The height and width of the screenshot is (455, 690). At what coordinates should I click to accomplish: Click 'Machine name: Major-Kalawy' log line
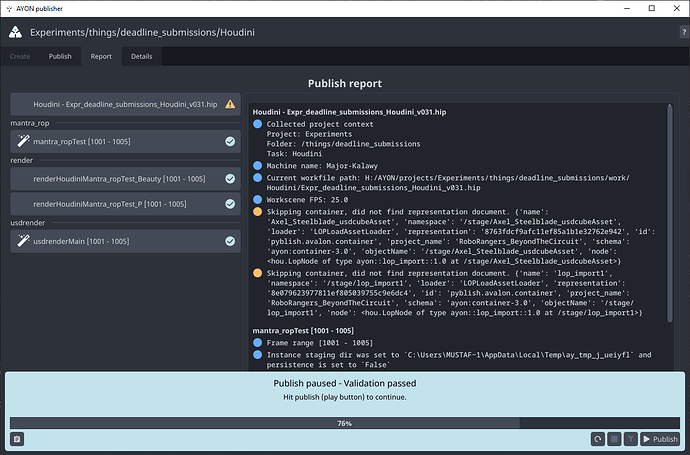click(322, 166)
